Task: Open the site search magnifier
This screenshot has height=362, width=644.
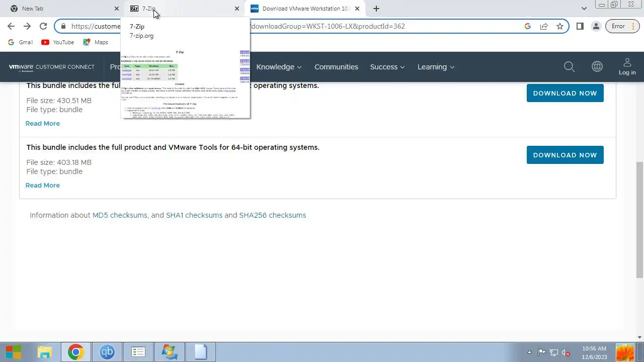Action: click(569, 66)
